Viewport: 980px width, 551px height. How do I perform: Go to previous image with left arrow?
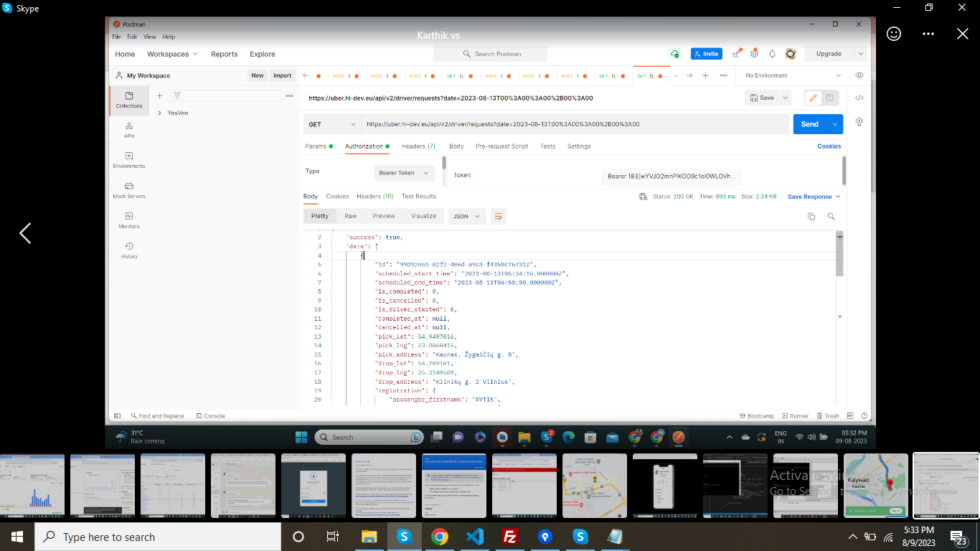coord(25,232)
